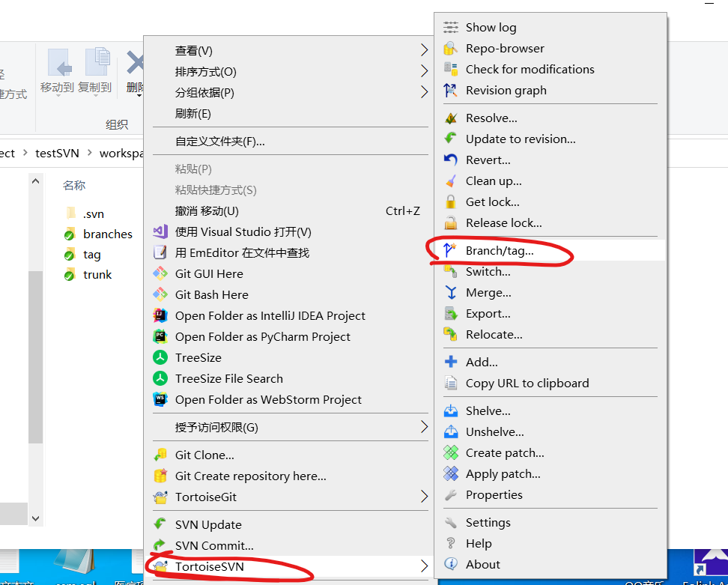728x585 pixels.
Task: Click the navigation pane scroll-up arrow
Action: (x=36, y=181)
